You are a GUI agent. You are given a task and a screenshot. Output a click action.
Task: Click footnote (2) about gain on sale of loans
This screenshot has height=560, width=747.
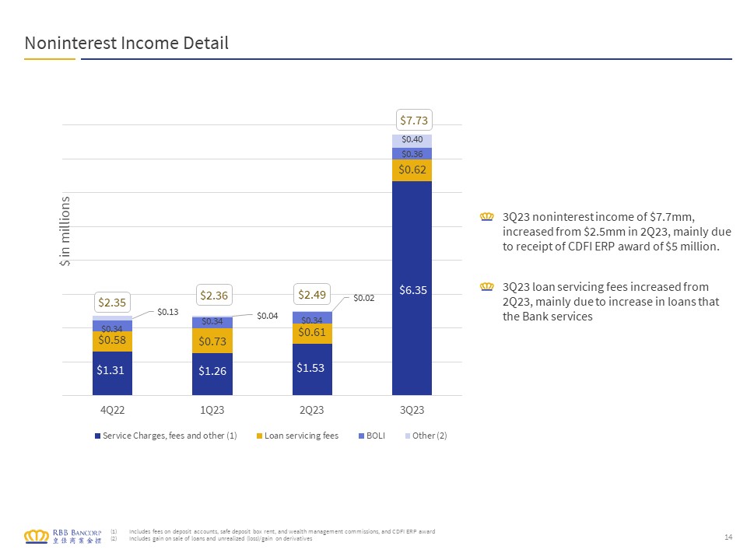click(x=220, y=538)
